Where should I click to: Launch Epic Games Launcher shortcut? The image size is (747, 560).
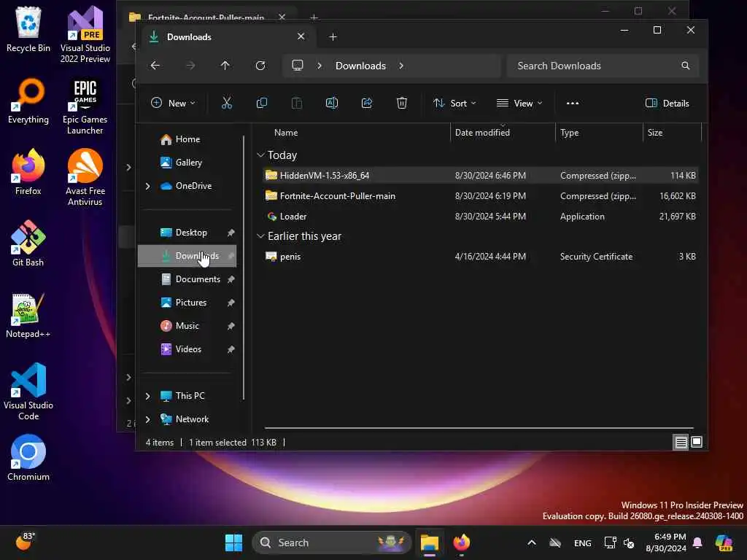pyautogui.click(x=85, y=106)
